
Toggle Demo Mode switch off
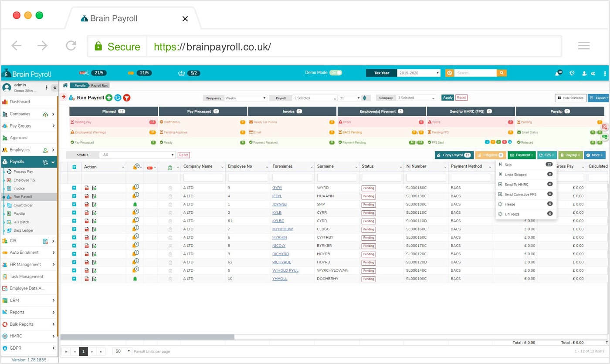point(335,73)
